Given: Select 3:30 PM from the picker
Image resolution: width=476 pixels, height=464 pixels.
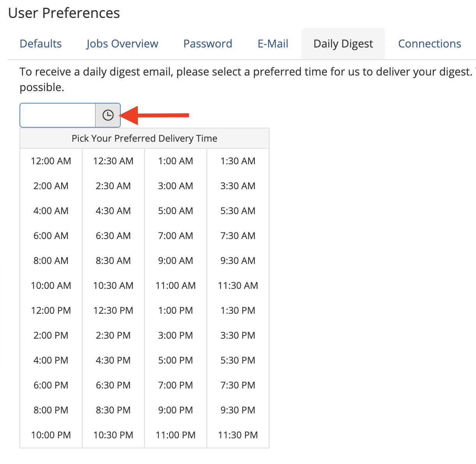Looking at the screenshot, I should (238, 335).
